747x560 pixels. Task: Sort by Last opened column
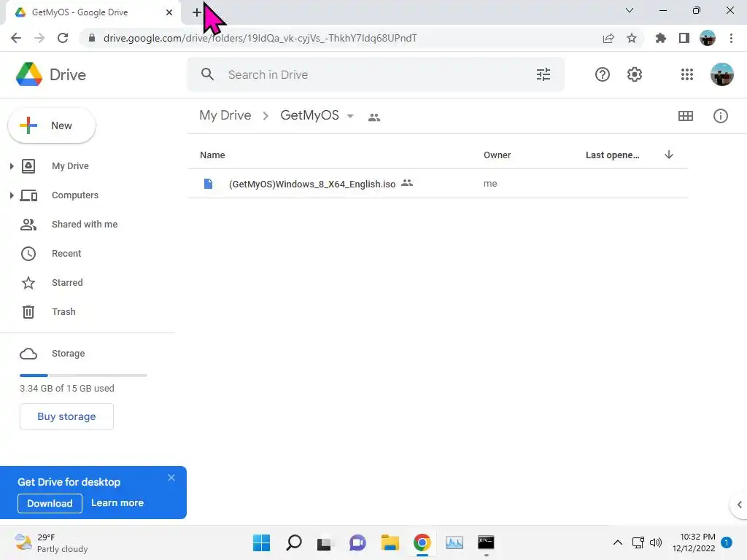pyautogui.click(x=612, y=155)
